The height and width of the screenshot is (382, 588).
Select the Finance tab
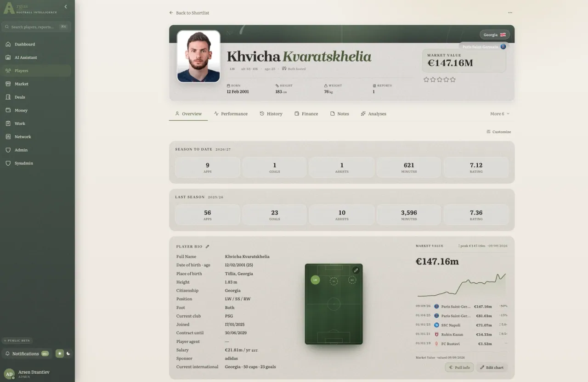306,114
